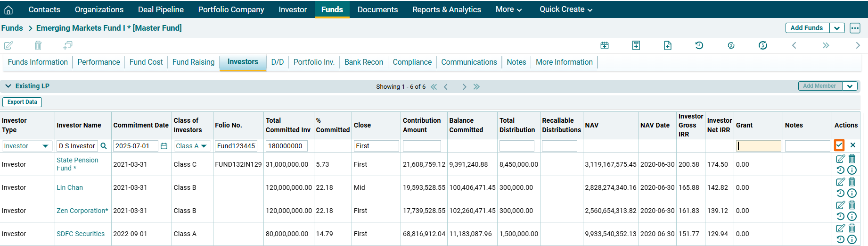
Task: Open the commitment date calendar picker
Action: click(164, 146)
